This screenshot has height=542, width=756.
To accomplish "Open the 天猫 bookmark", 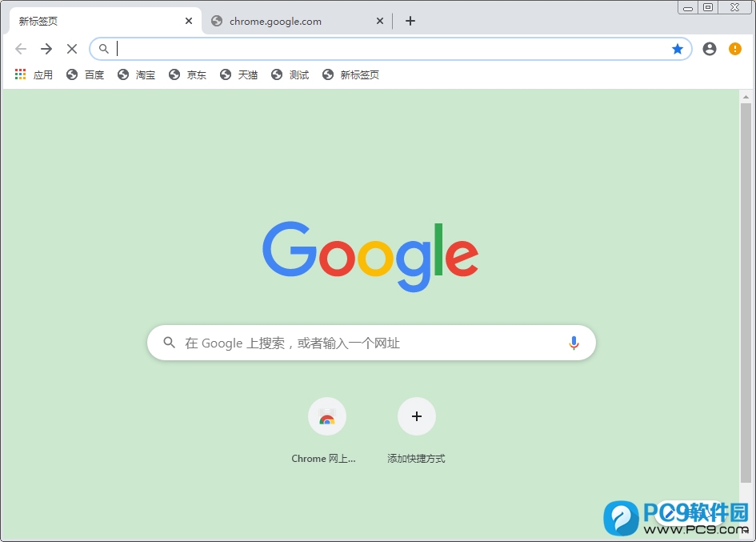I will pyautogui.click(x=238, y=74).
